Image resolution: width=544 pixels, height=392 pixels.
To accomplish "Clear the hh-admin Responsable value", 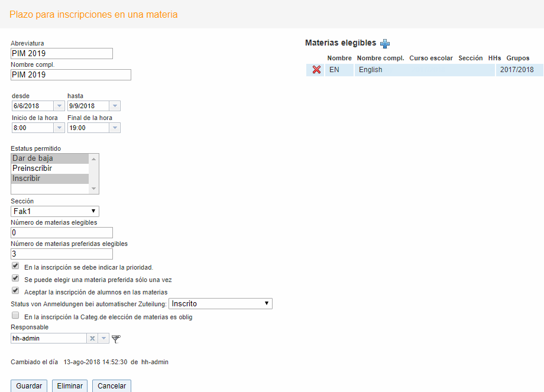I will tap(92, 339).
